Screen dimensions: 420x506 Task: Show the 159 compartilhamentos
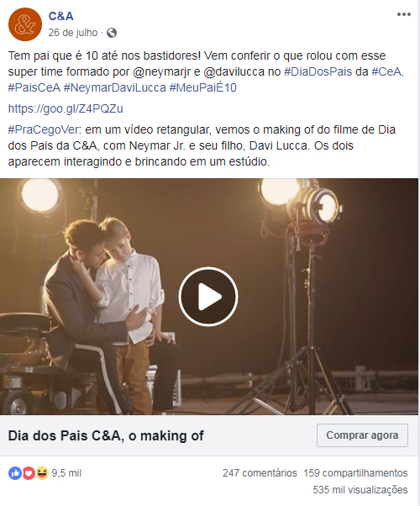click(x=355, y=473)
